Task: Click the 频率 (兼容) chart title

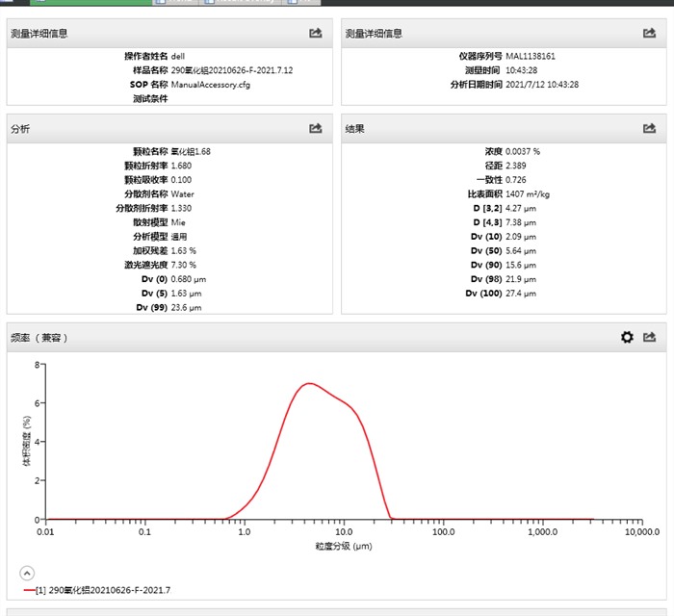Action: click(39, 338)
